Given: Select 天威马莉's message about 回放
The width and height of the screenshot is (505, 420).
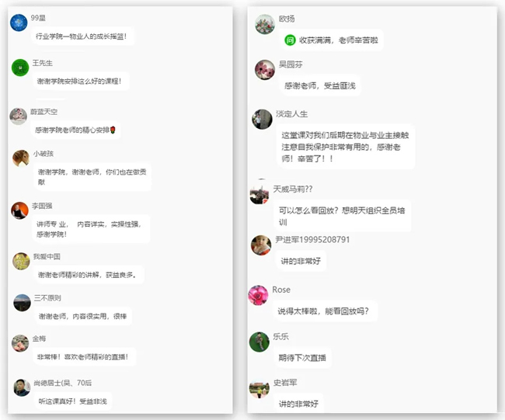Looking at the screenshot, I should tap(343, 216).
